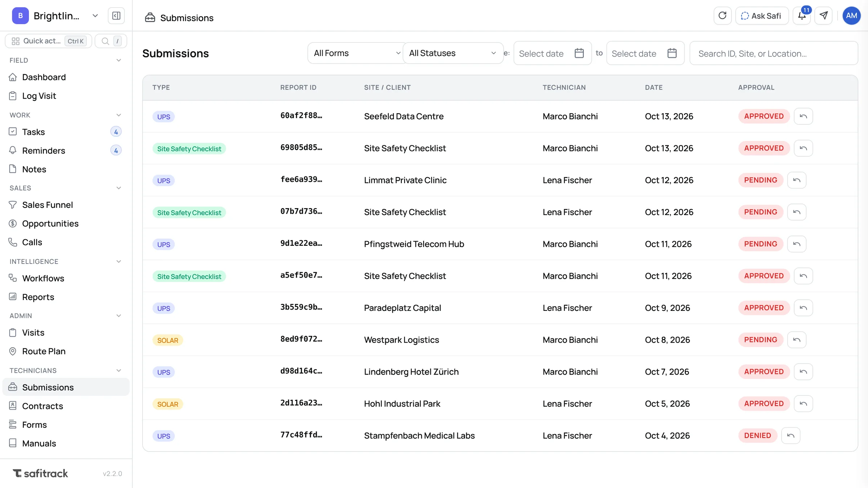This screenshot has height=488, width=868.
Task: Open the All Statuses dropdown
Action: point(453,53)
